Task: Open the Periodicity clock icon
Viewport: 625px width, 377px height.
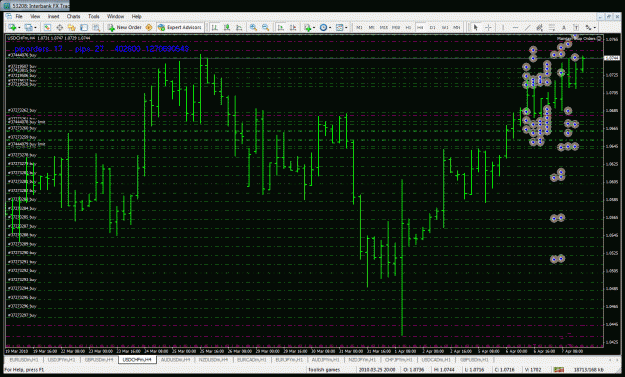Action: (323, 27)
